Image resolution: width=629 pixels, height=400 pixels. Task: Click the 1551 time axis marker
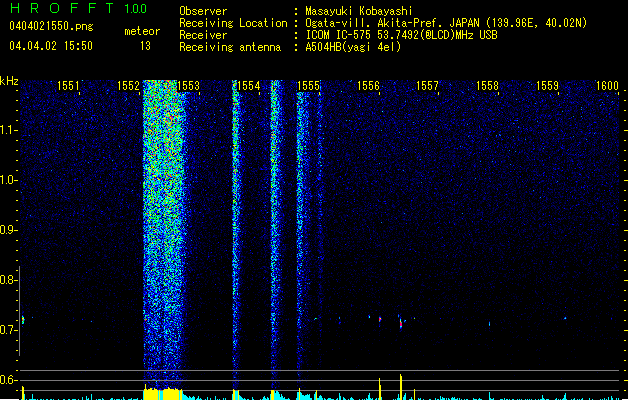68,86
